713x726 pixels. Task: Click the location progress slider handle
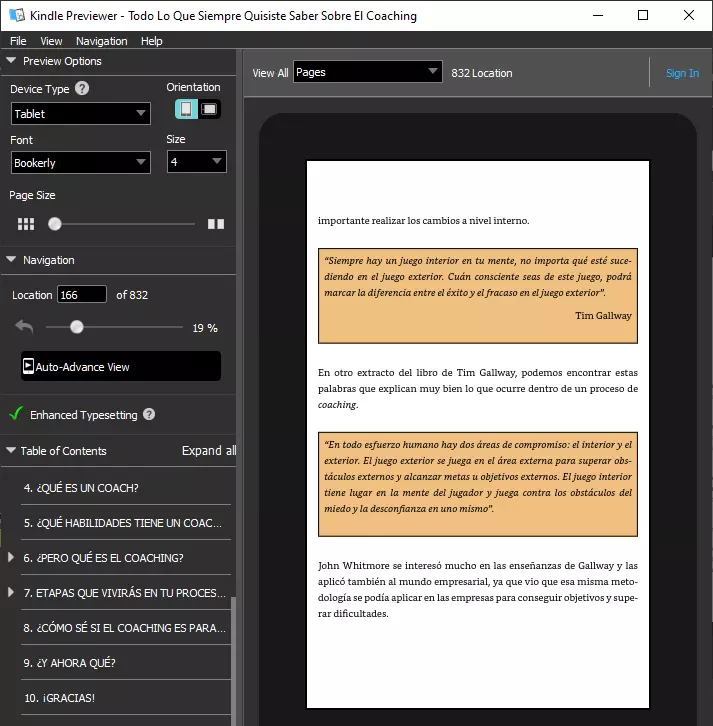[76, 327]
